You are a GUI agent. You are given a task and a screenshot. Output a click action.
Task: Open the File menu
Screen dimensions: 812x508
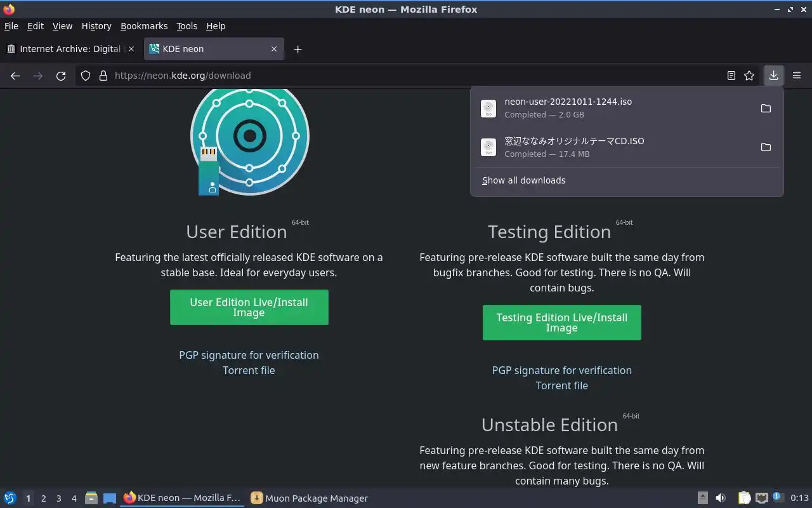coord(11,26)
